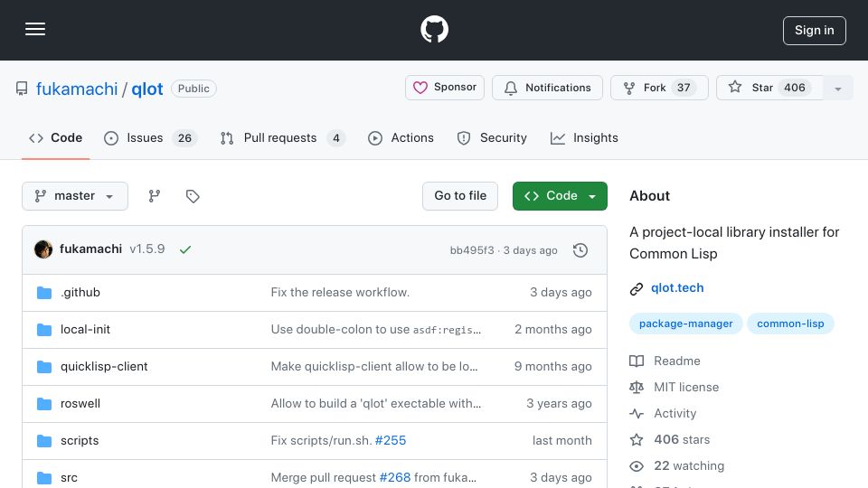Open pull request #255 link
This screenshot has width=868, height=488.
(x=391, y=440)
